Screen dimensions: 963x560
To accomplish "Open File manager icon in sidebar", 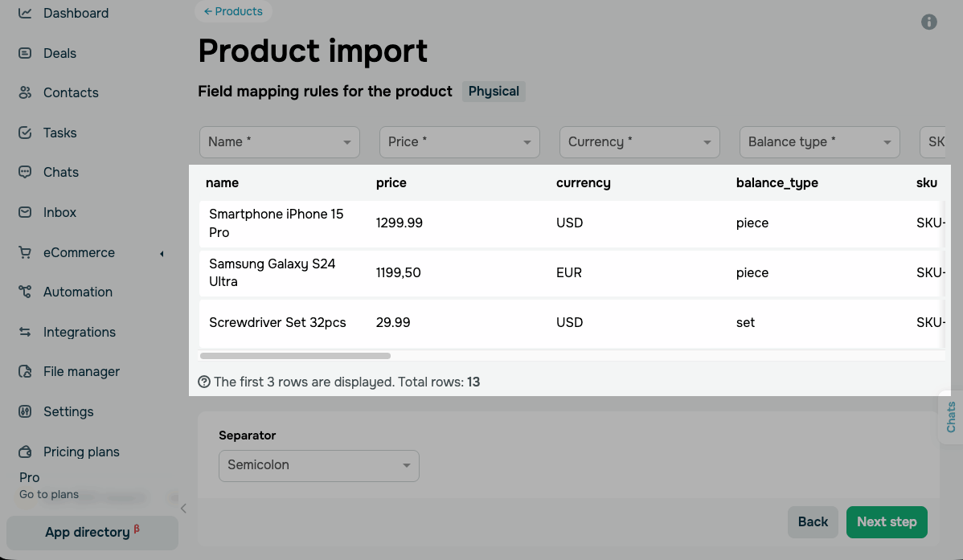I will click(25, 371).
